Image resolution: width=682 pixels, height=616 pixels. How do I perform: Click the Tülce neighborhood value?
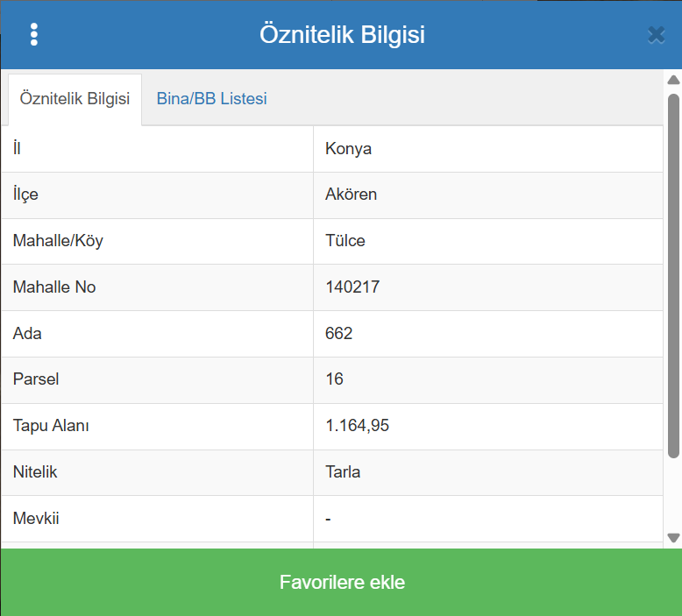(345, 241)
